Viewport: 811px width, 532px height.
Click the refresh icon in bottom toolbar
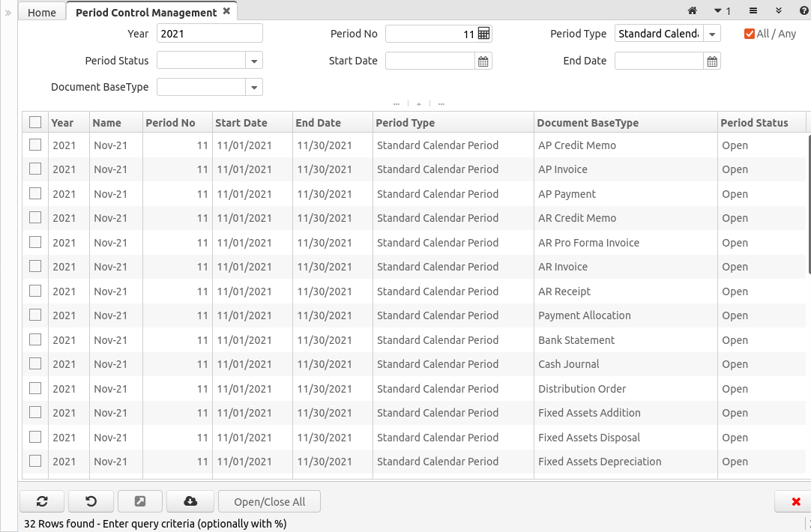(x=42, y=501)
